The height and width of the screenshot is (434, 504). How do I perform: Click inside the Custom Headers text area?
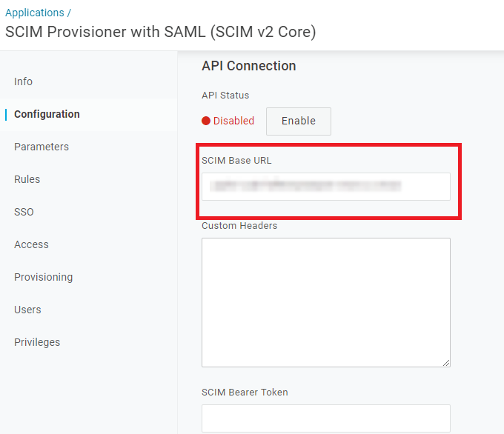point(326,302)
